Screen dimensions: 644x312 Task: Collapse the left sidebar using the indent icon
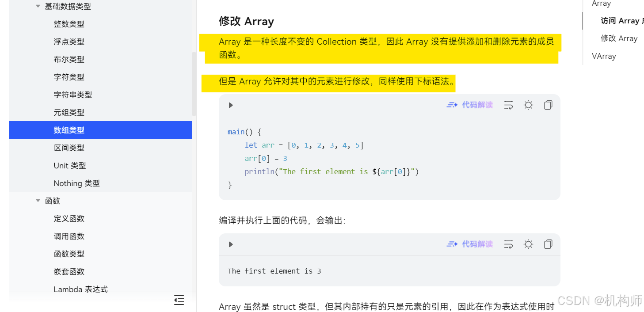179,300
